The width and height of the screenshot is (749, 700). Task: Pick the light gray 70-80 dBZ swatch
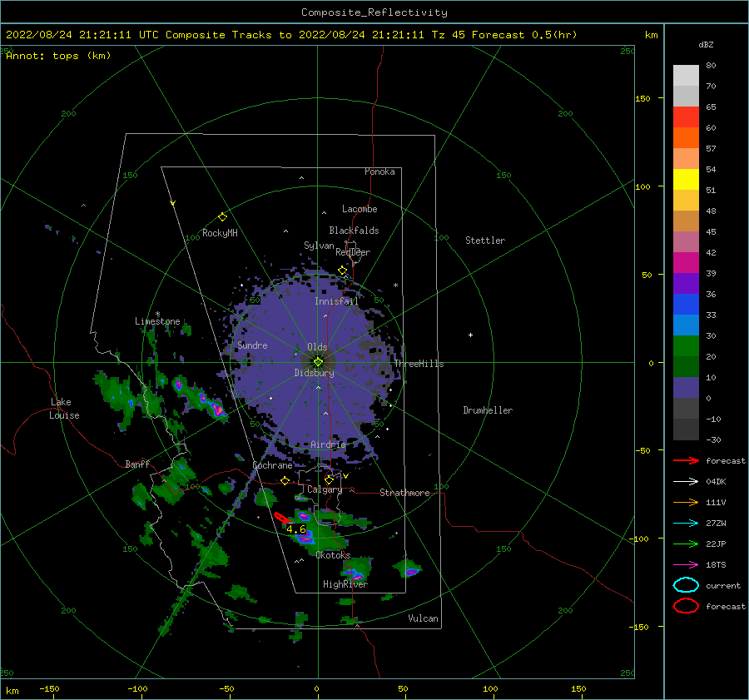point(686,76)
